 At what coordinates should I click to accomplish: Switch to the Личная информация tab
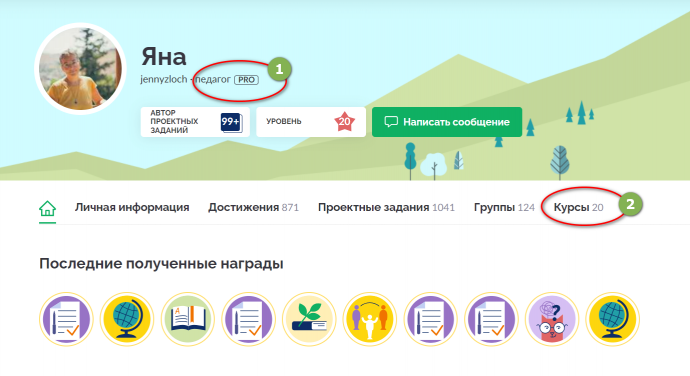[x=132, y=207]
